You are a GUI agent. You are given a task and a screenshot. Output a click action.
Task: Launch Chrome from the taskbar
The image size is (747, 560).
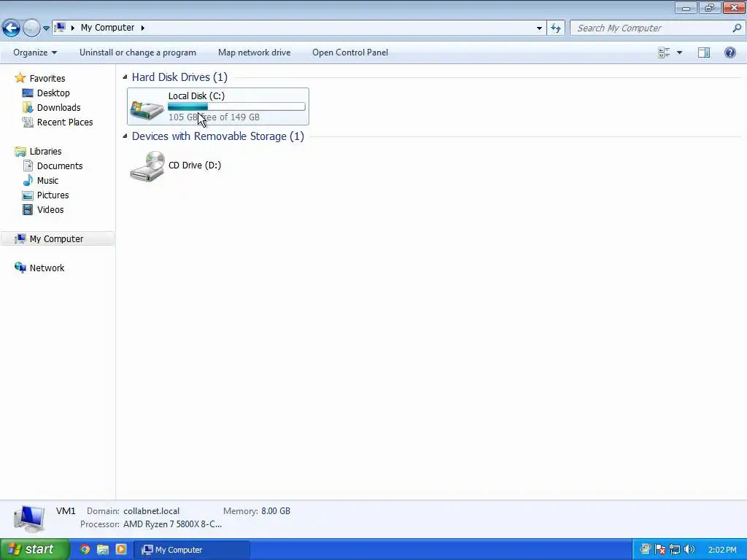pos(85,550)
